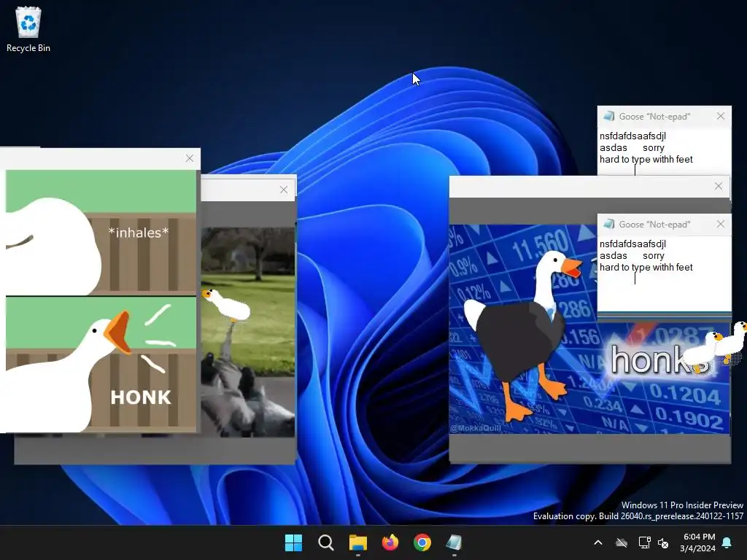Click the lower Goose "Not-epad" title icon
Viewport: 747px width, 560px height.
click(609, 224)
